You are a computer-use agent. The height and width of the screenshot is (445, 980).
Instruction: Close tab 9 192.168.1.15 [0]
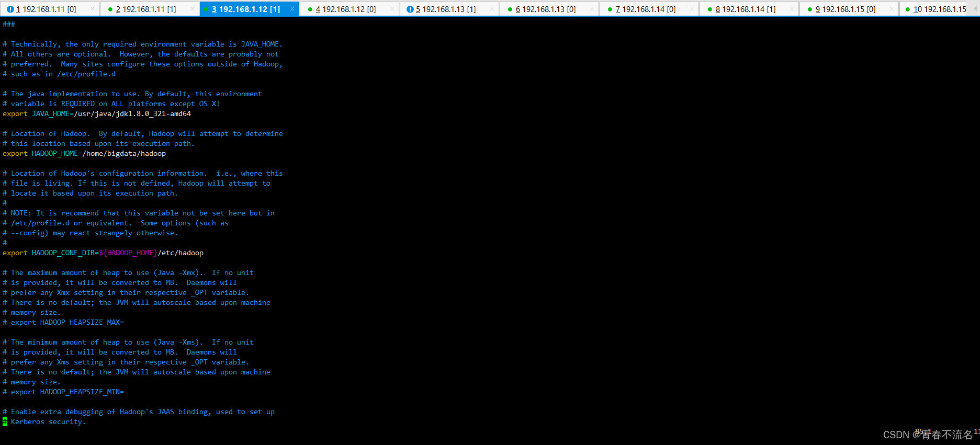point(892,9)
